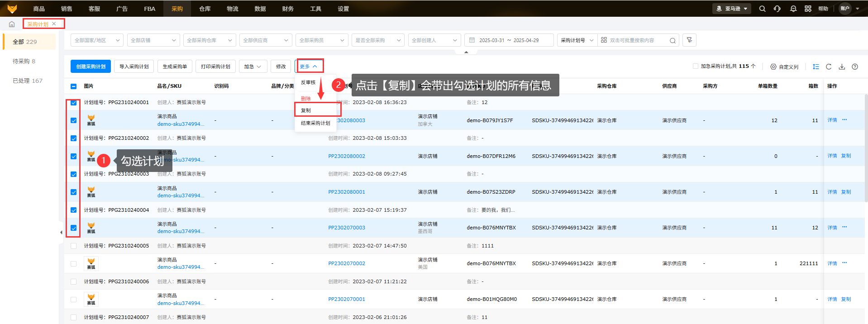Screen dimensions: 868x324
Task: Open the 全部供应商 dropdown
Action: coord(266,40)
